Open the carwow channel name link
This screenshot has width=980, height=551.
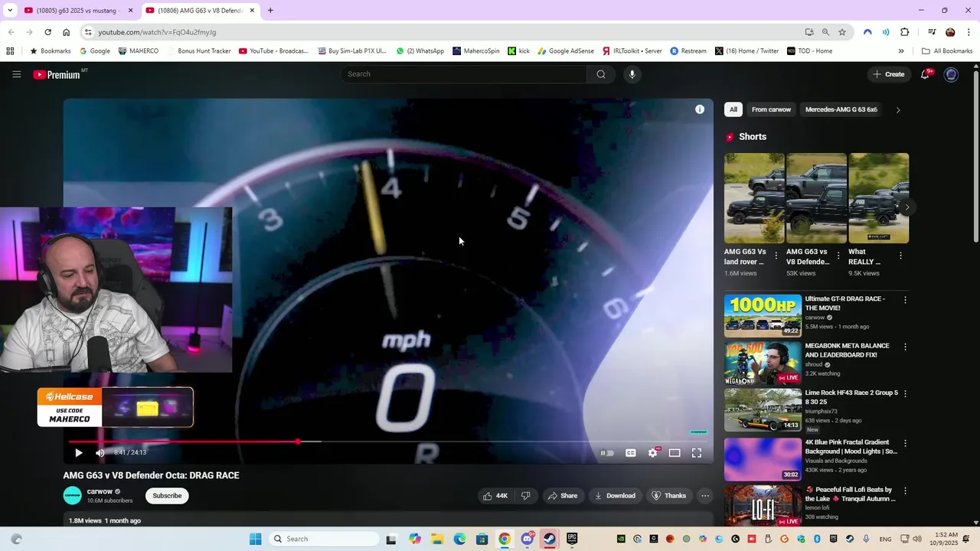(x=100, y=491)
